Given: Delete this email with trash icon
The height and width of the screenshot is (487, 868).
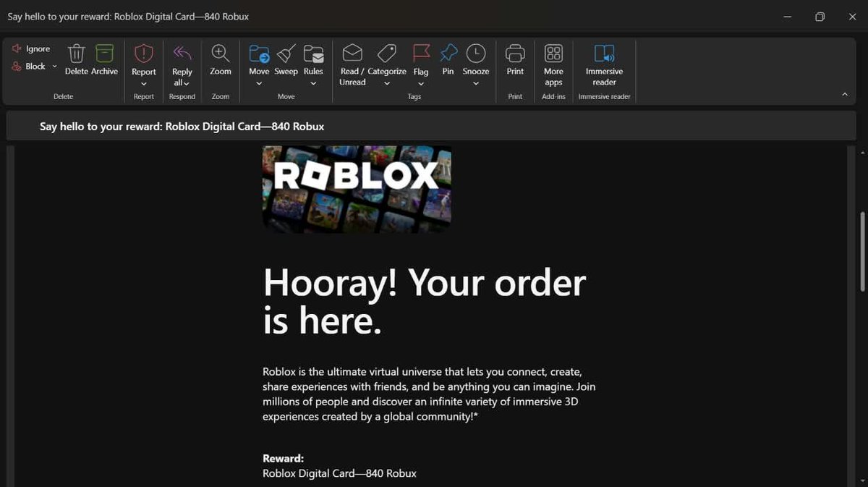Looking at the screenshot, I should point(77,59).
